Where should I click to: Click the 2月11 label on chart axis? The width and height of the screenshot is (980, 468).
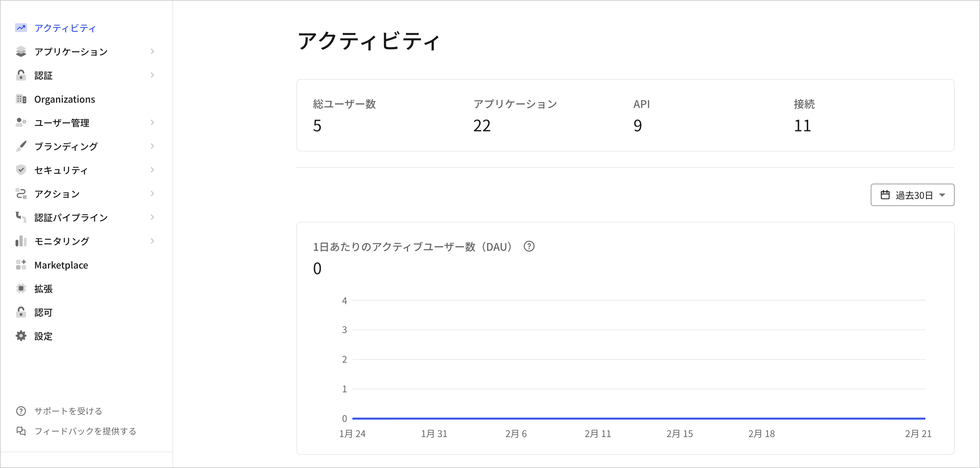coord(598,433)
